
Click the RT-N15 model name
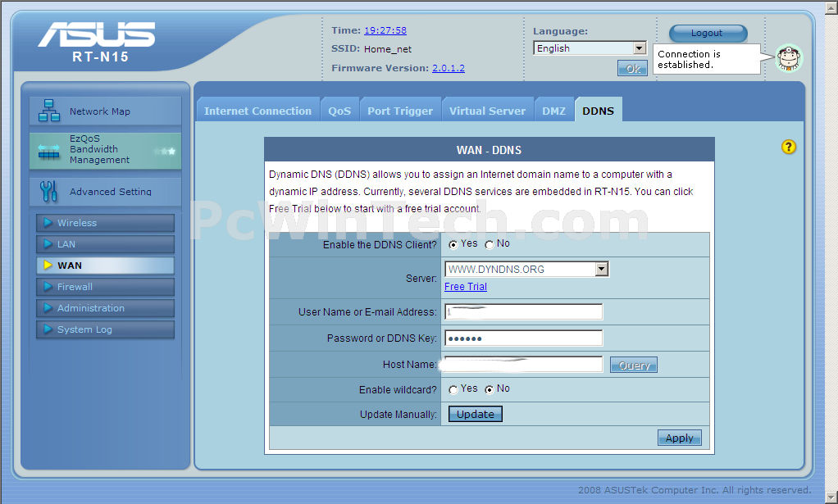pos(101,57)
